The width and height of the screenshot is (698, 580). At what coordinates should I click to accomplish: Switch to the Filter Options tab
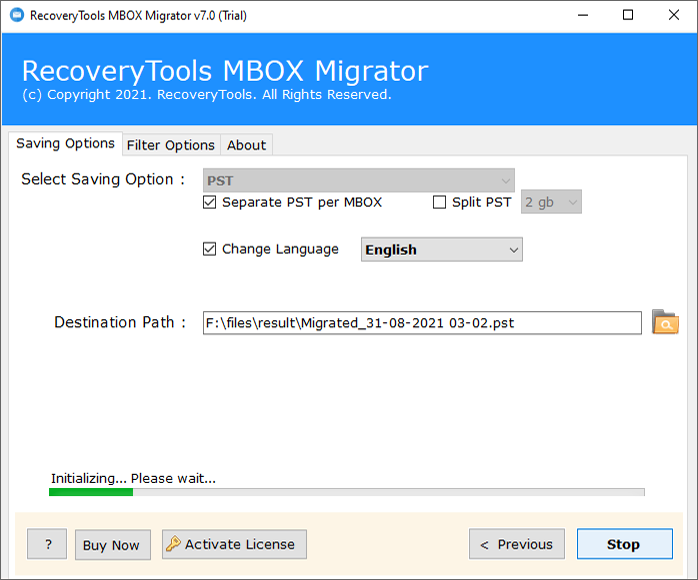pos(171,145)
